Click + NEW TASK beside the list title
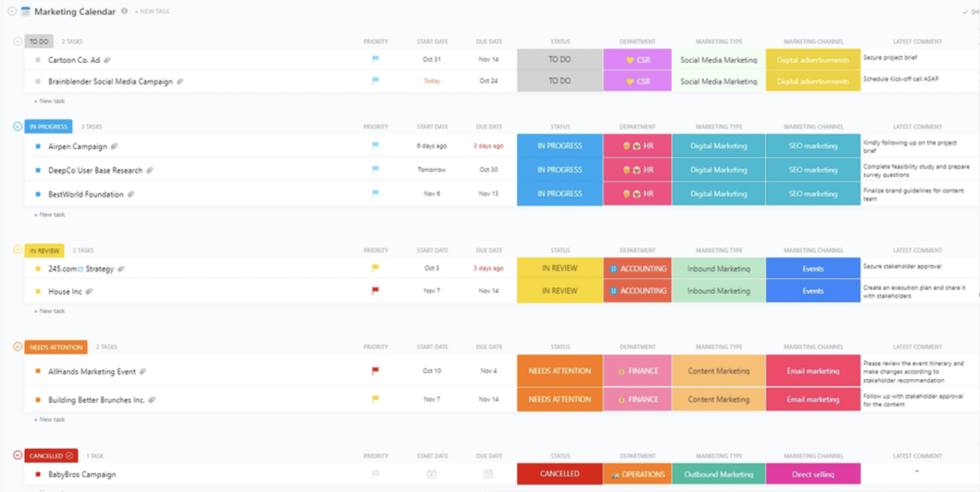Viewport: 980px width, 492px height. pos(152,11)
